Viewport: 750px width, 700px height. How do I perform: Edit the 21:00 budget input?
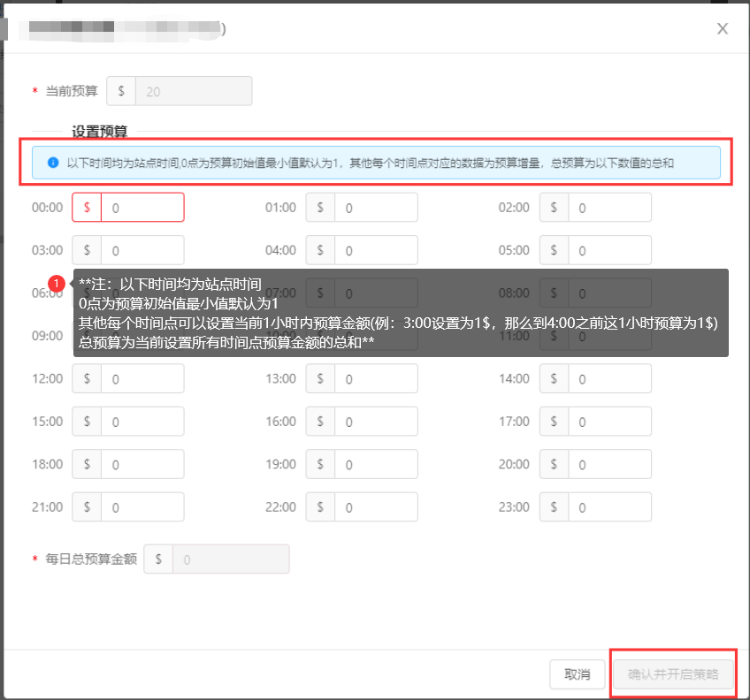(x=142, y=506)
